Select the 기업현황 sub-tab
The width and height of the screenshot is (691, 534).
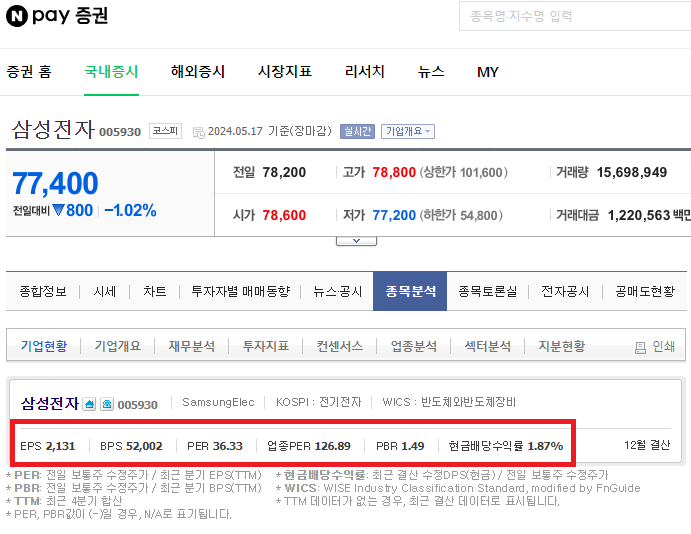(x=44, y=346)
